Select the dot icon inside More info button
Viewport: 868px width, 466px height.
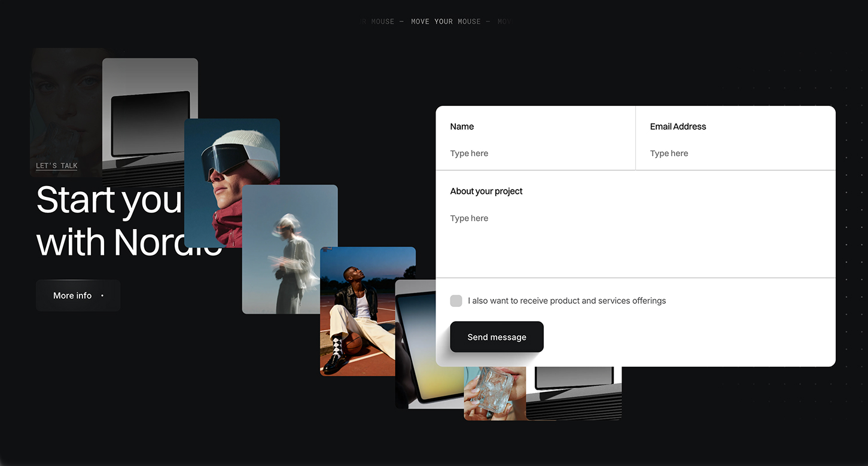[102, 296]
